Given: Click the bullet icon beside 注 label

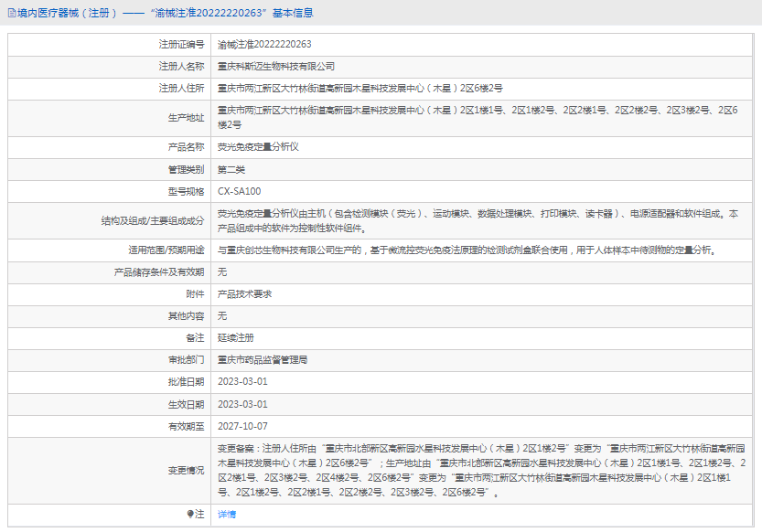Looking at the screenshot, I should (x=190, y=514).
